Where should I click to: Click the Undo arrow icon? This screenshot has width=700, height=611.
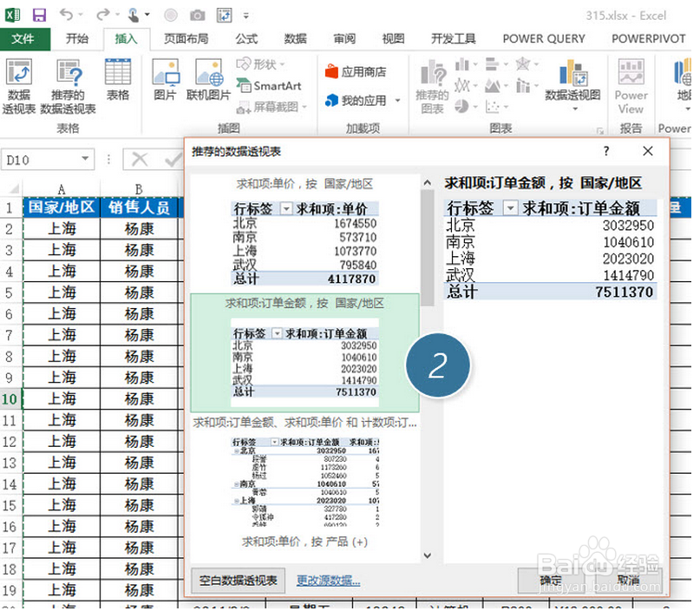point(66,15)
